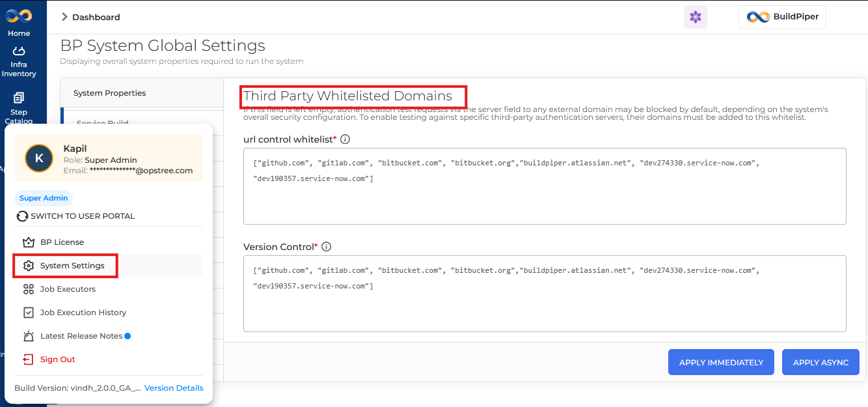Click the BP License ribbon icon
The height and width of the screenshot is (407, 868).
pos(28,242)
